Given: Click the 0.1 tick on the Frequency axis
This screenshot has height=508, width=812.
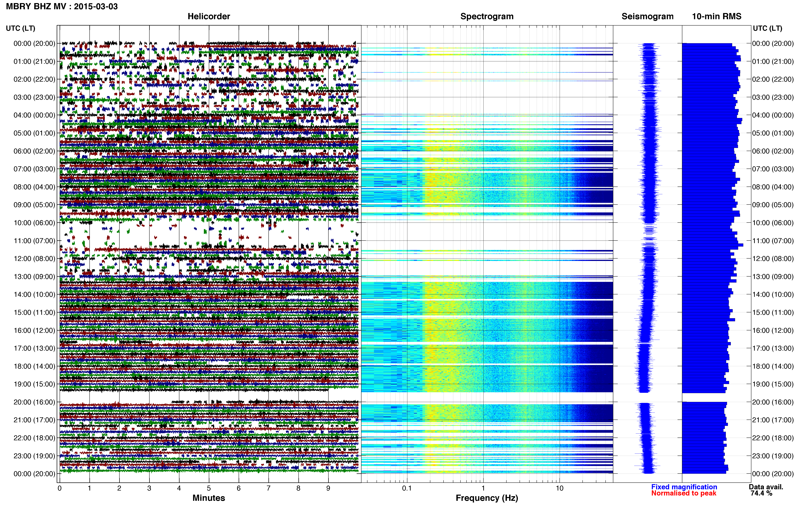Looking at the screenshot, I should [x=407, y=488].
